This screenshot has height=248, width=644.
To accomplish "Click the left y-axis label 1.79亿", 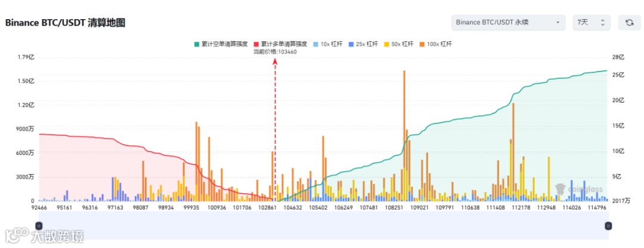I will coord(26,57).
